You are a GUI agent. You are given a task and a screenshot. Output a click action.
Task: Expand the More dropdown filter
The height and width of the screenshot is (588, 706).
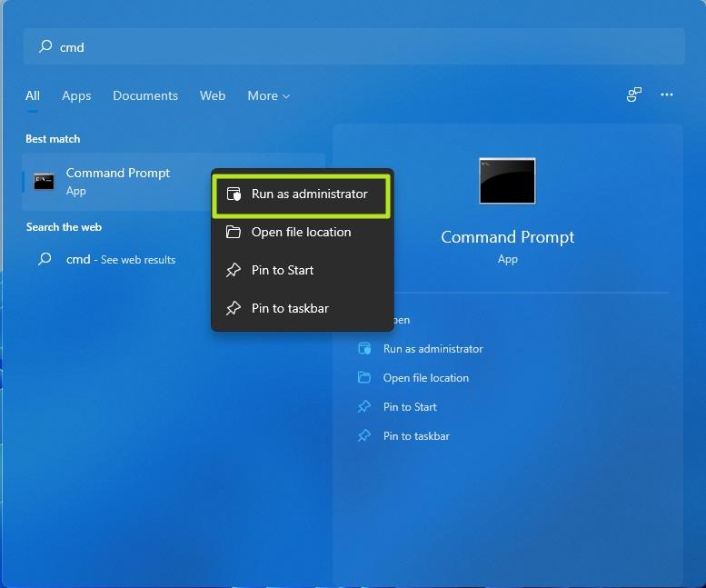click(x=268, y=95)
